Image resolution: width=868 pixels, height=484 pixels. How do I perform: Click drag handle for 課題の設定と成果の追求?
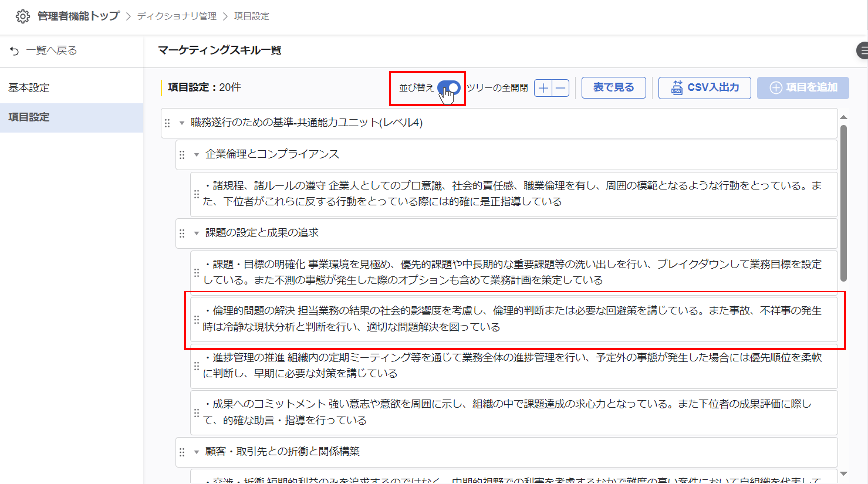(182, 233)
